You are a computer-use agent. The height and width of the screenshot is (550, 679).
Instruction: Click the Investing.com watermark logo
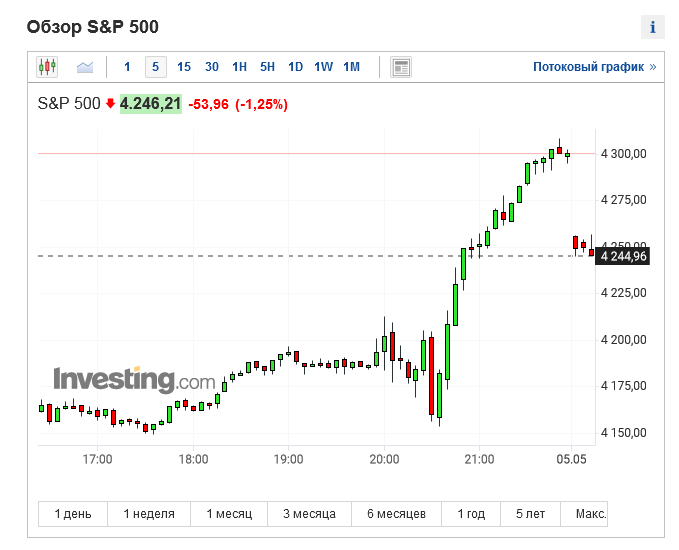[x=134, y=380]
